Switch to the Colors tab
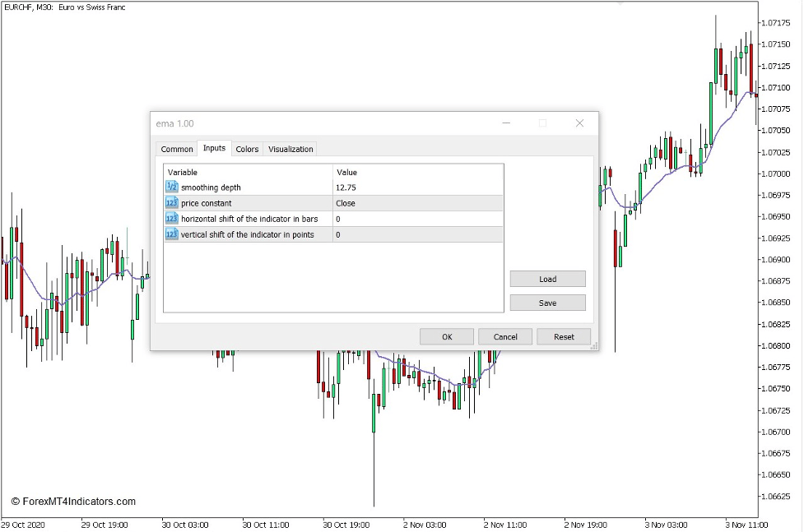 pyautogui.click(x=247, y=149)
